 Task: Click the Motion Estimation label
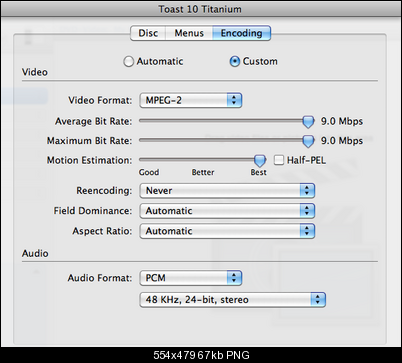coord(89,160)
